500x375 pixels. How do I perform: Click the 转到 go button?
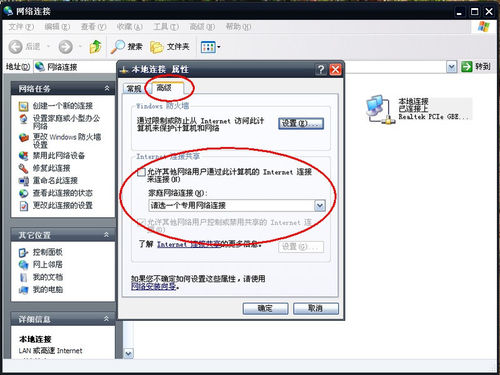(476, 67)
